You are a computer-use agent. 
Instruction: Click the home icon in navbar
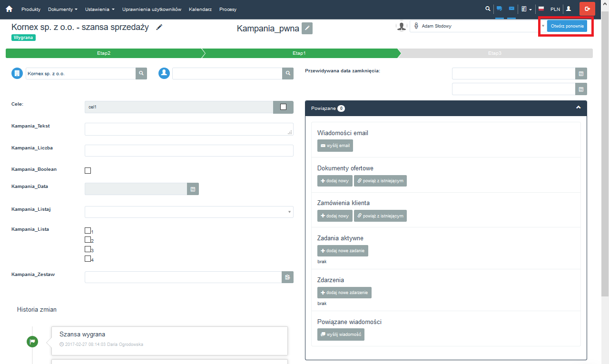[x=9, y=9]
